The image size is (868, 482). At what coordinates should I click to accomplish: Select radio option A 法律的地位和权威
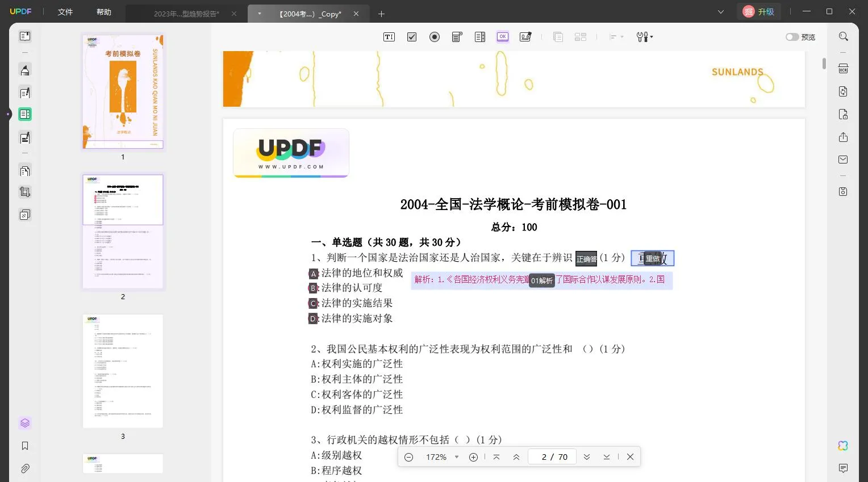click(313, 274)
